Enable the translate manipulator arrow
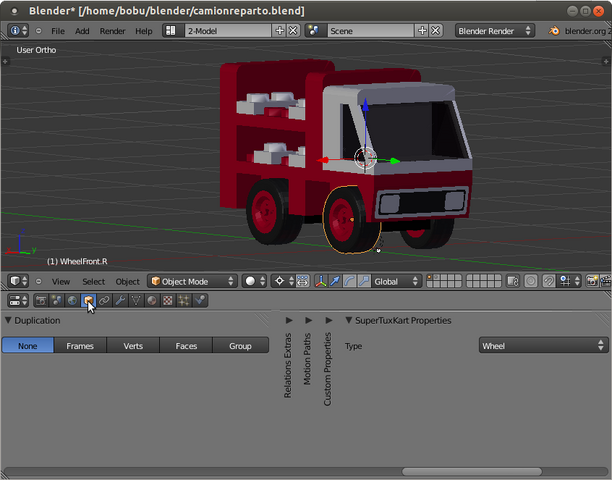 [335, 281]
